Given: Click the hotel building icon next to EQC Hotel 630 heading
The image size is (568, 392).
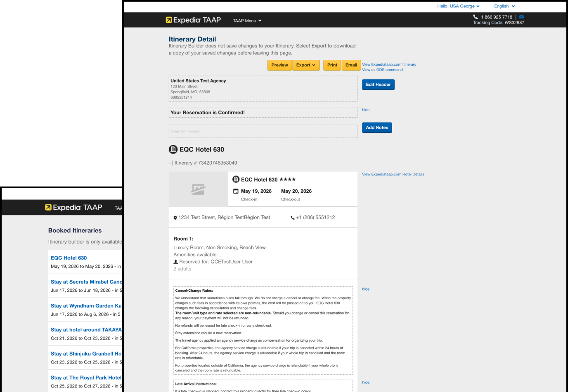Looking at the screenshot, I should point(173,149).
